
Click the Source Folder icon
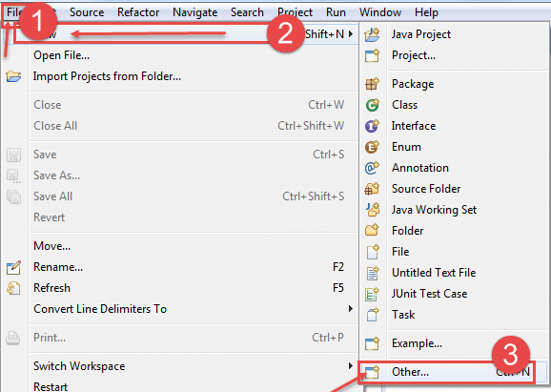tap(372, 189)
